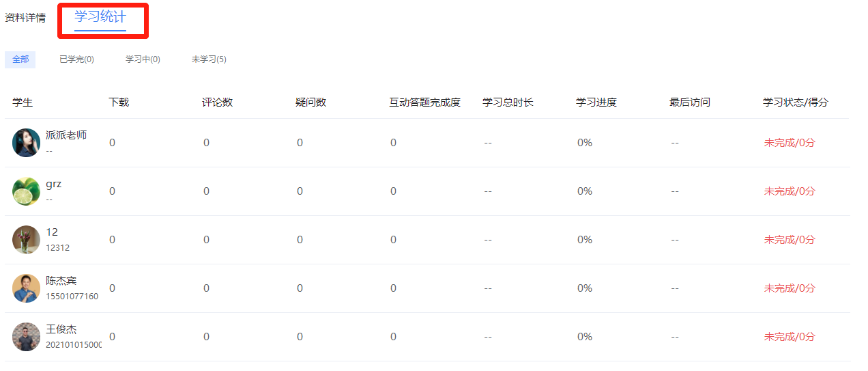This screenshot has height=371, width=868.
Task: Select the 学习总时长 column header
Action: click(x=508, y=102)
